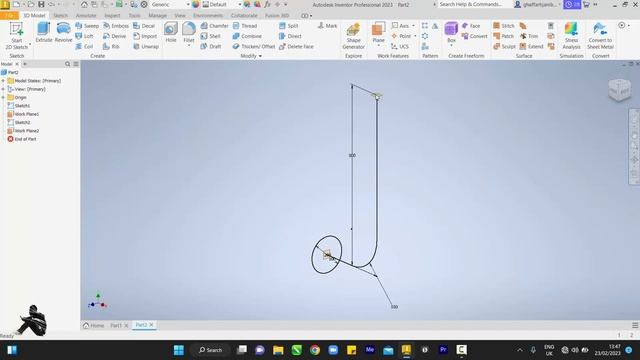Click the Thicken/Offset tool

tap(253, 47)
